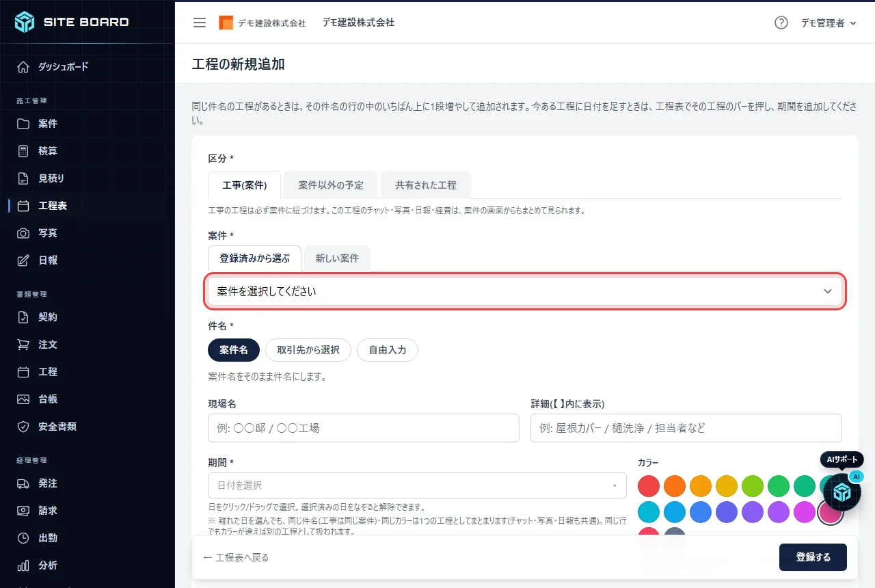The image size is (875, 588).
Task: Click the help question mark icon
Action: tap(781, 23)
